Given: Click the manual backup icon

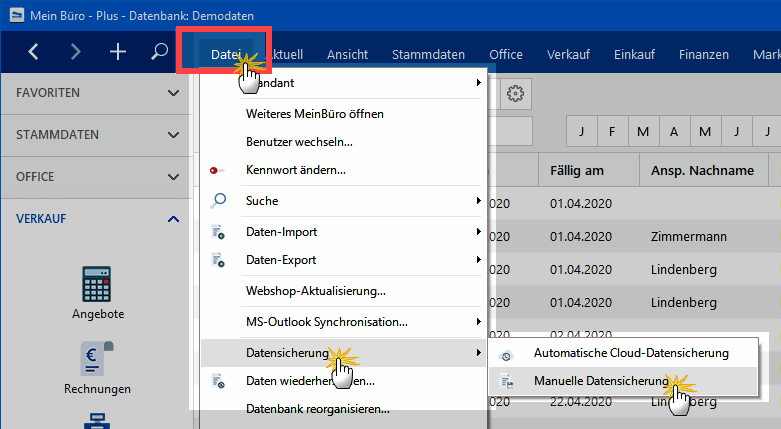Looking at the screenshot, I should pyautogui.click(x=507, y=382).
